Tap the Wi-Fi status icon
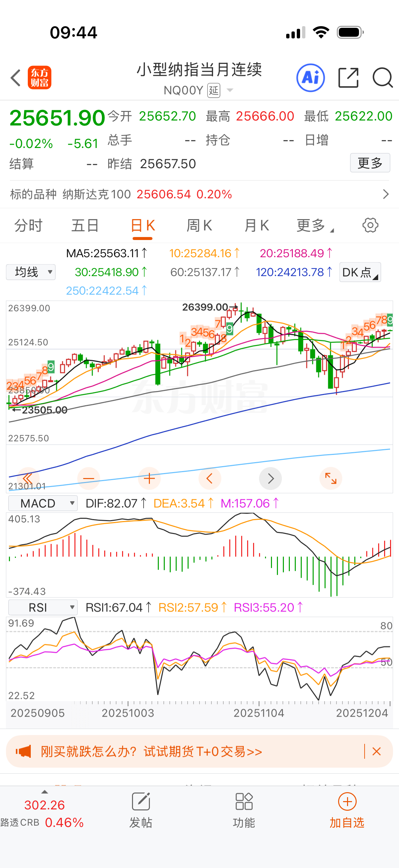The image size is (399, 868). [x=321, y=32]
